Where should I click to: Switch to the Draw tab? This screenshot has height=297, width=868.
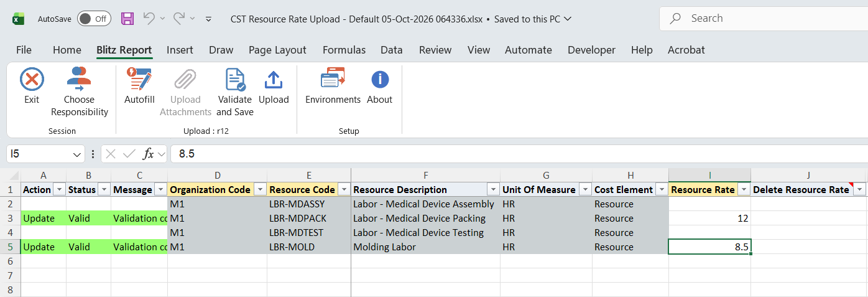point(221,50)
